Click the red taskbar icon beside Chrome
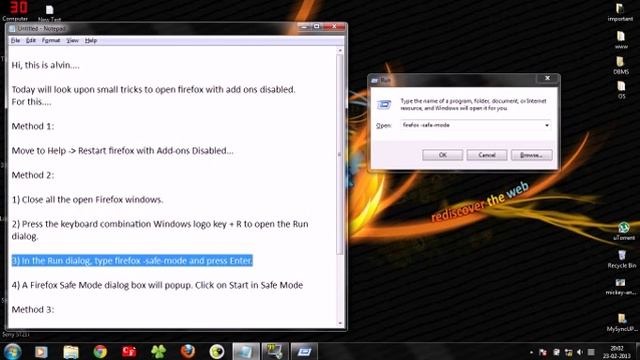Viewport: 640px width, 360px height. (x=129, y=351)
